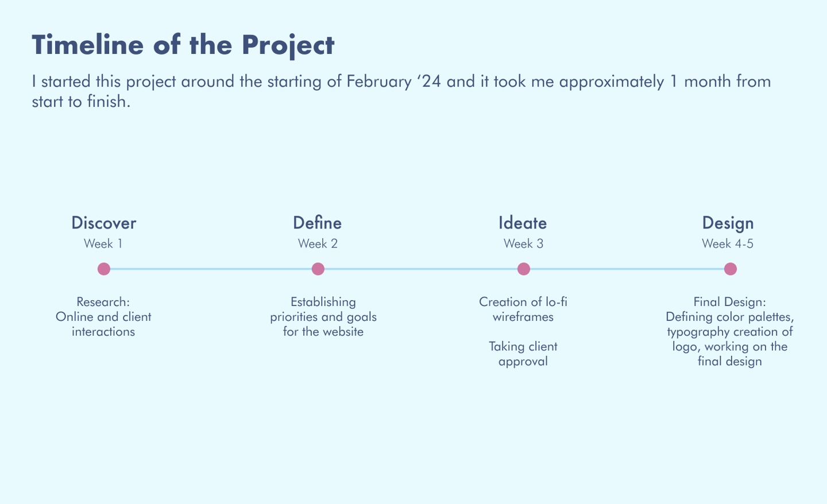This screenshot has width=827, height=504.
Task: Click the Taking client approval text
Action: click(x=523, y=354)
